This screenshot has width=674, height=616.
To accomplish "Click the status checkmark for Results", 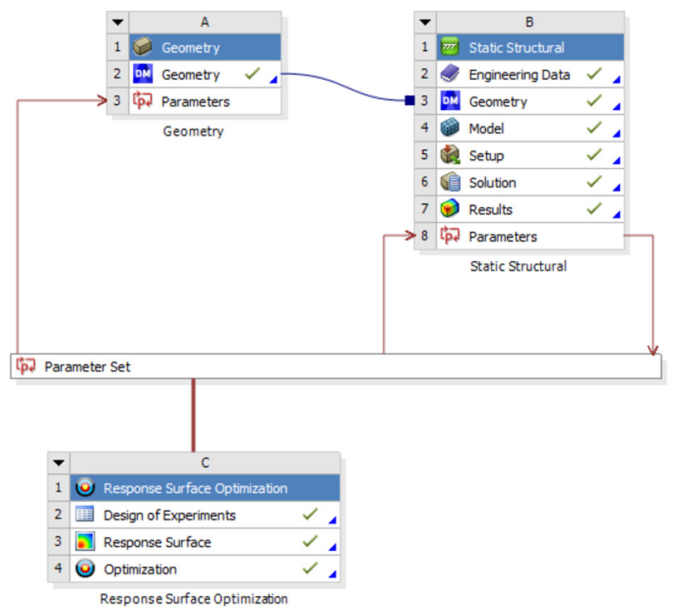I will (594, 209).
